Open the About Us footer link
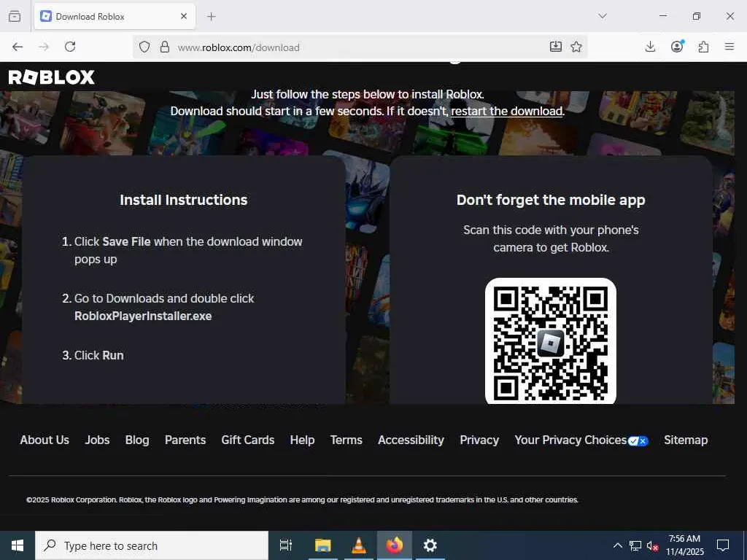Image resolution: width=747 pixels, height=560 pixels. click(x=44, y=440)
